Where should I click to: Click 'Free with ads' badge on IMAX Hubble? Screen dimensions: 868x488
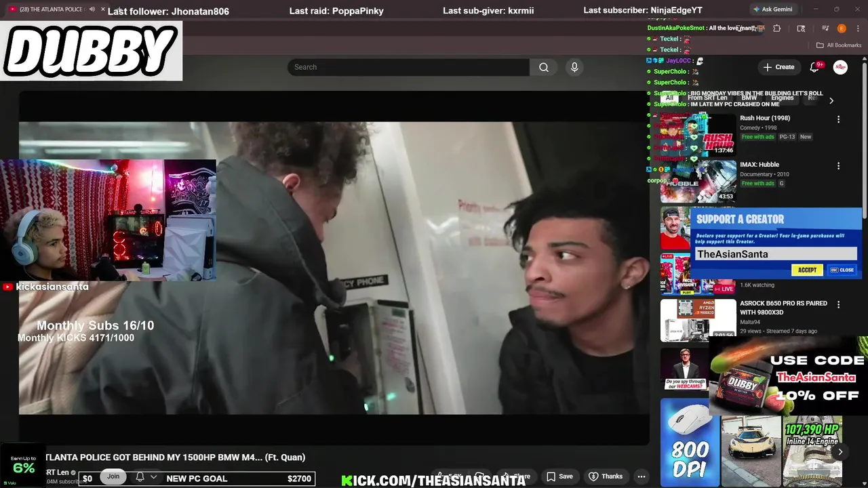757,184
